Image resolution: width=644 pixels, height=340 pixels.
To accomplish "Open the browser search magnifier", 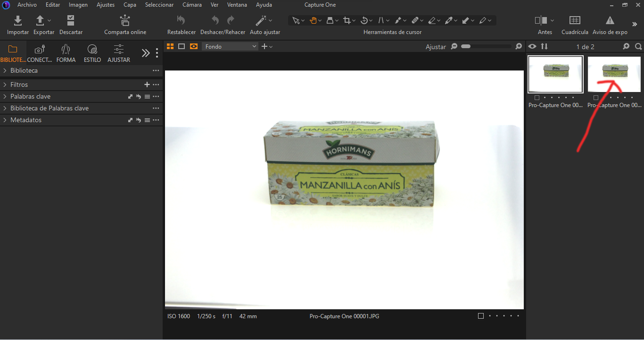I will coord(638,46).
